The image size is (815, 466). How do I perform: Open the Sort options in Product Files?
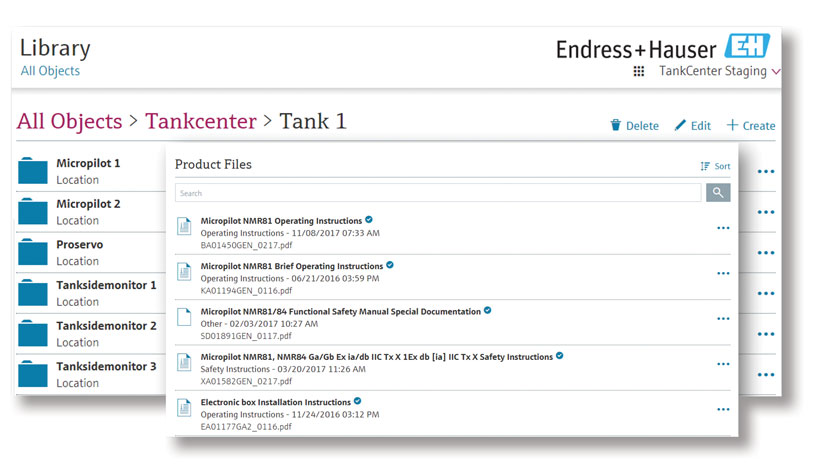[715, 166]
